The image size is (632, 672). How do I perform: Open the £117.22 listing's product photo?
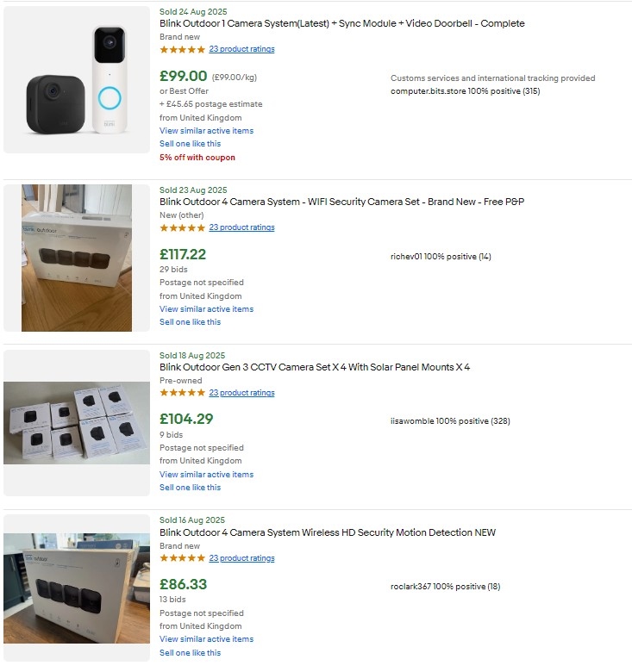point(77,258)
